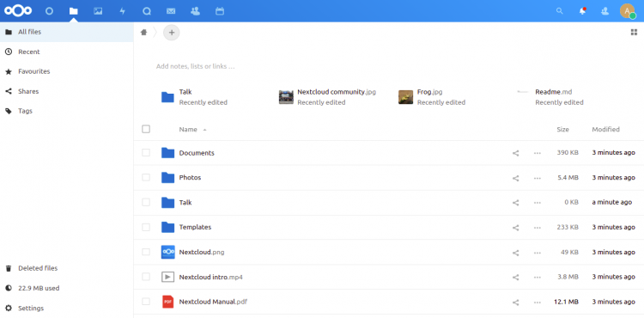Image resolution: width=644 pixels, height=318 pixels.
Task: Open the Templates folder name
Action: 195,227
